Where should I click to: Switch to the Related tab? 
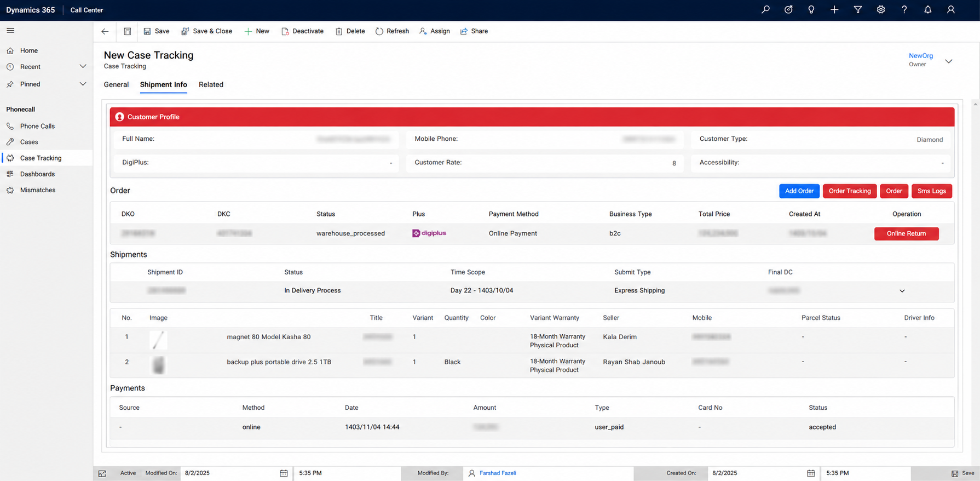click(x=211, y=84)
